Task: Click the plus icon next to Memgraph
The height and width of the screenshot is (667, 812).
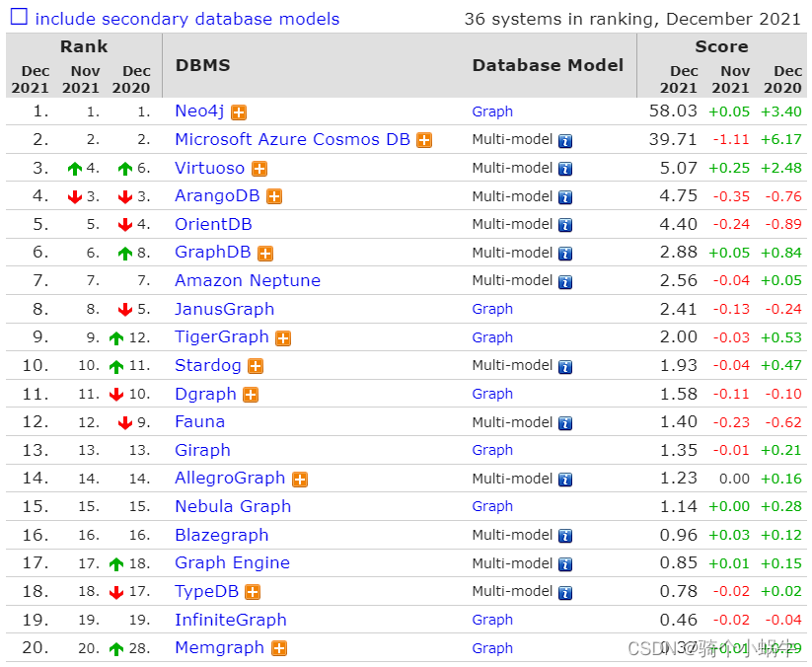Action: pos(279,648)
